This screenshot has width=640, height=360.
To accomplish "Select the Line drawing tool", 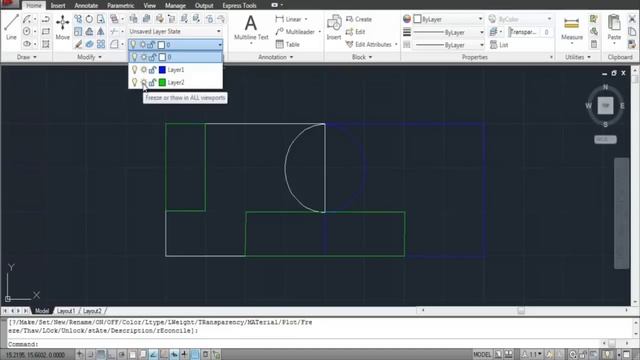I will [11, 27].
